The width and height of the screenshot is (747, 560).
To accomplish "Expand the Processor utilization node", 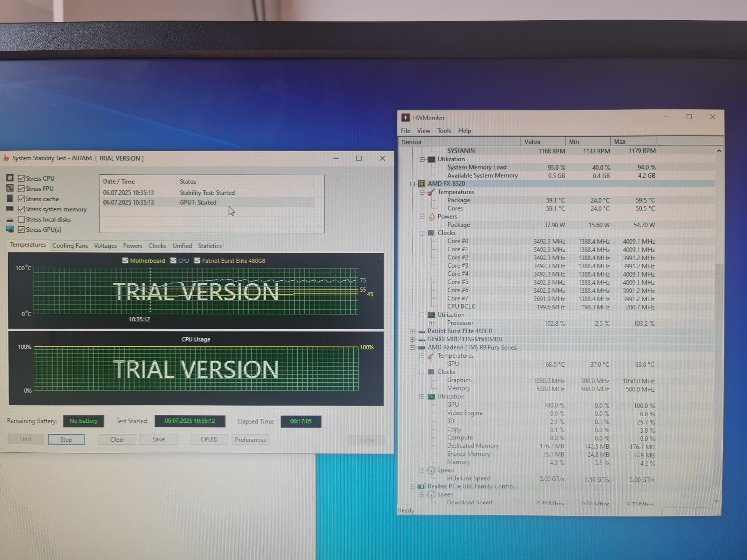I will coord(431,323).
